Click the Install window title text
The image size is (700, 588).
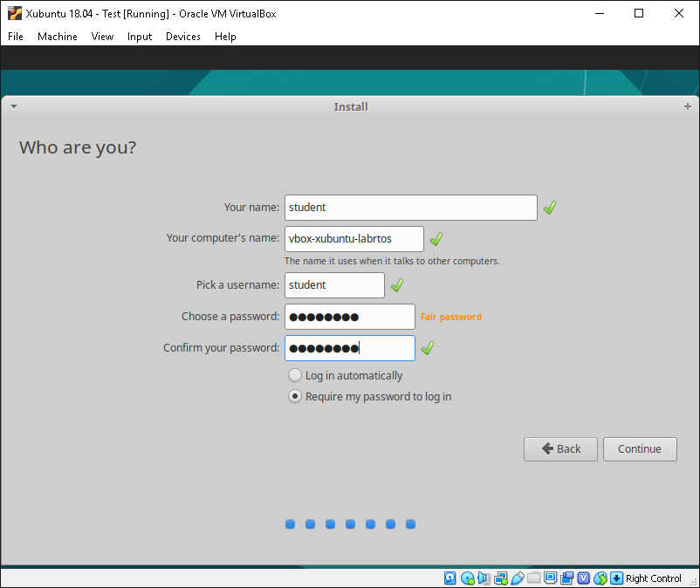point(351,106)
